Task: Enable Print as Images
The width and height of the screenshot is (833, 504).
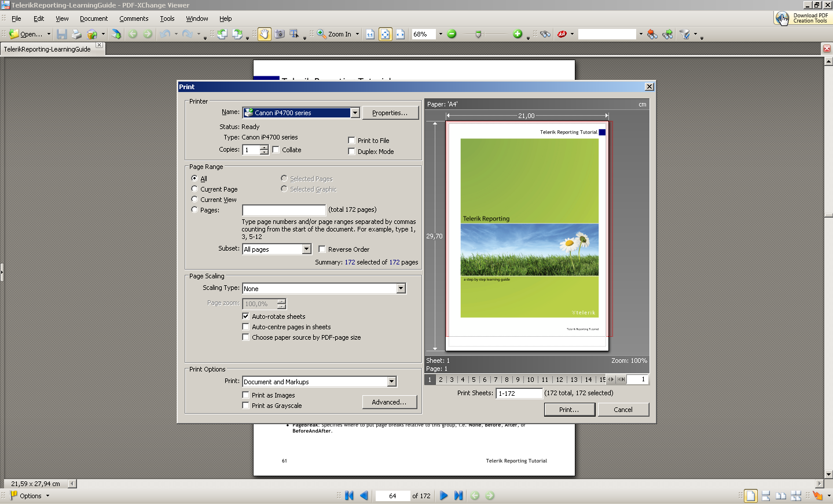Action: [245, 395]
